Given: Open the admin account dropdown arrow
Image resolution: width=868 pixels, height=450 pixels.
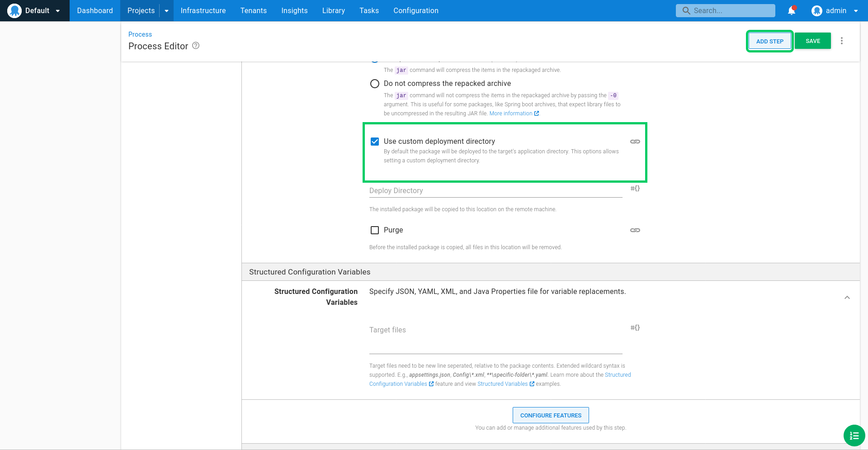Looking at the screenshot, I should click(856, 11).
